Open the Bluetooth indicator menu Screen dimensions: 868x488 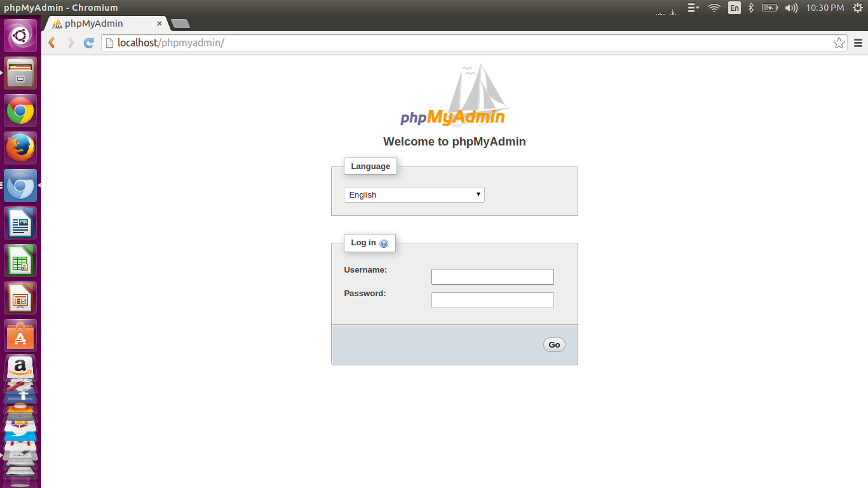pos(750,8)
